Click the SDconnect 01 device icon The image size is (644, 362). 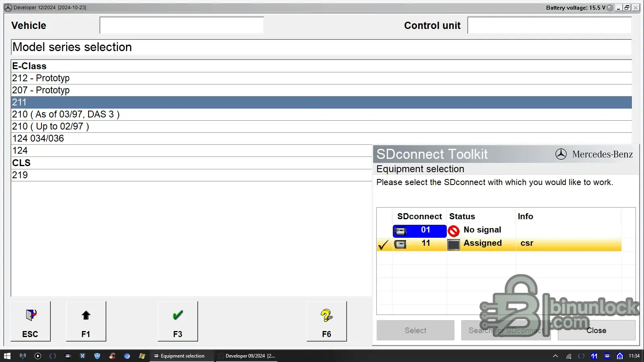click(x=400, y=231)
